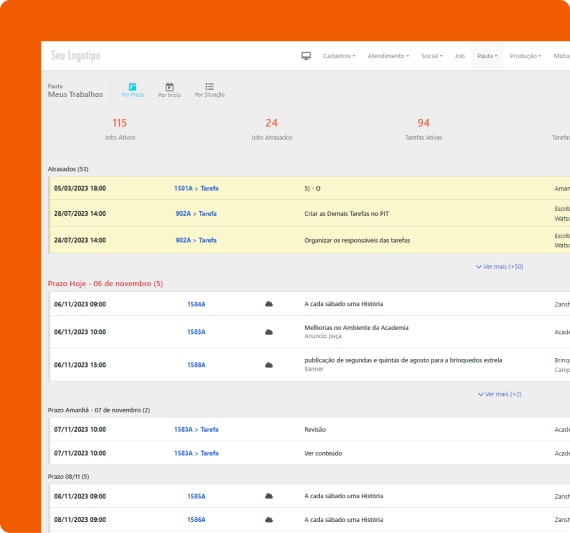
Task: Open the Cadastros dropdown menu
Action: pos(339,56)
